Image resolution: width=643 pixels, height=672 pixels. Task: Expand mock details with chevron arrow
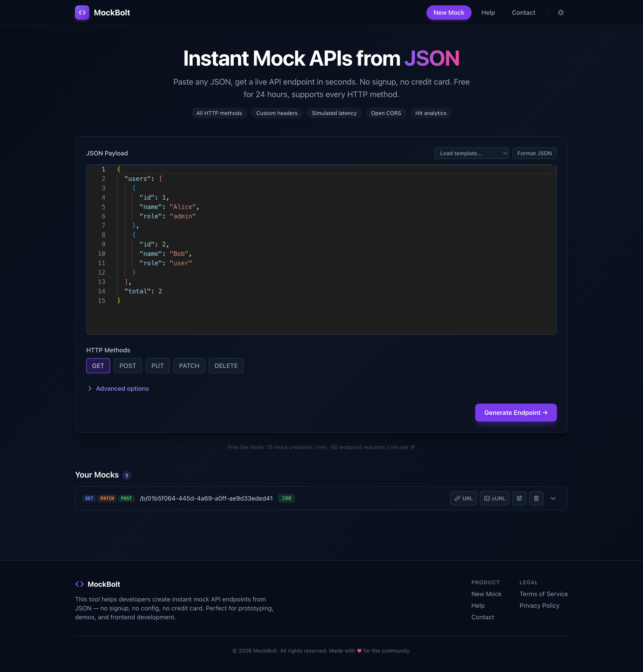point(553,498)
